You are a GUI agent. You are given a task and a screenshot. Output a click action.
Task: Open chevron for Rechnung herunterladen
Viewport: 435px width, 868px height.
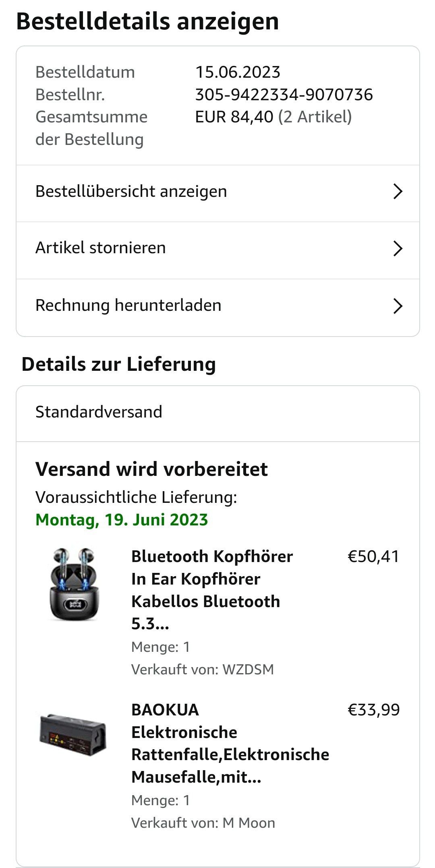point(398,306)
